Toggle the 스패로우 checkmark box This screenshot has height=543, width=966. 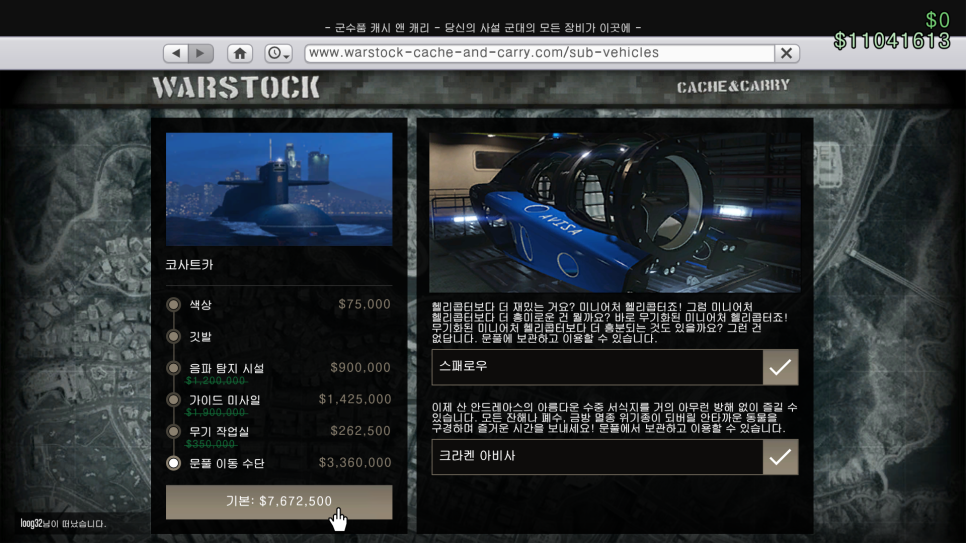click(780, 367)
